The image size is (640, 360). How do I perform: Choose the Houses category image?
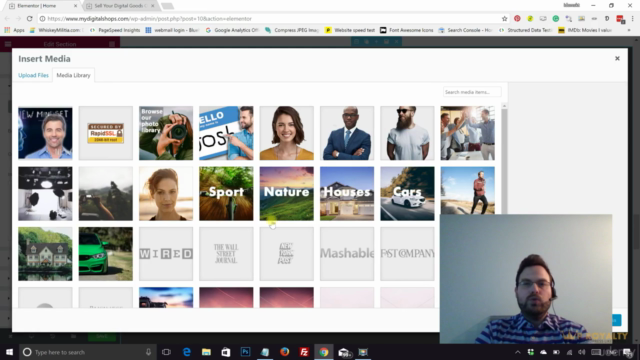pos(347,193)
